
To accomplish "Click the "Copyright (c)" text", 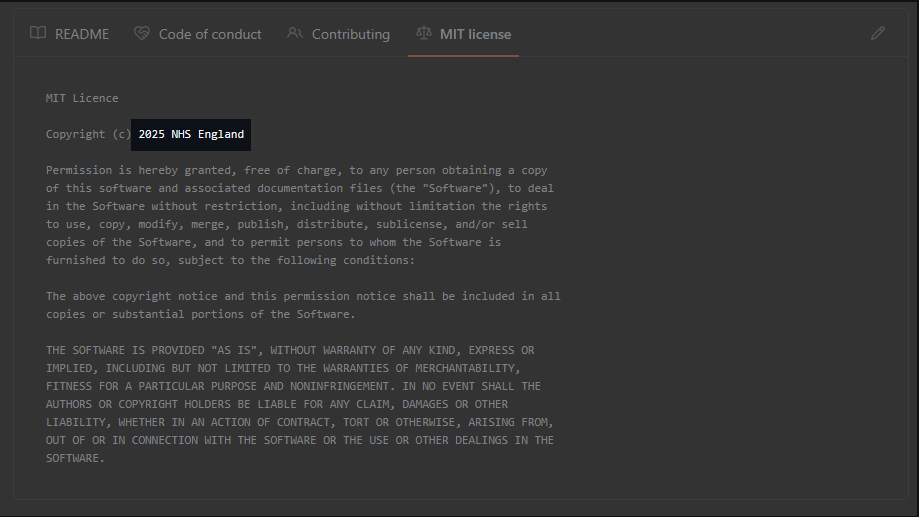I will pos(88,134).
